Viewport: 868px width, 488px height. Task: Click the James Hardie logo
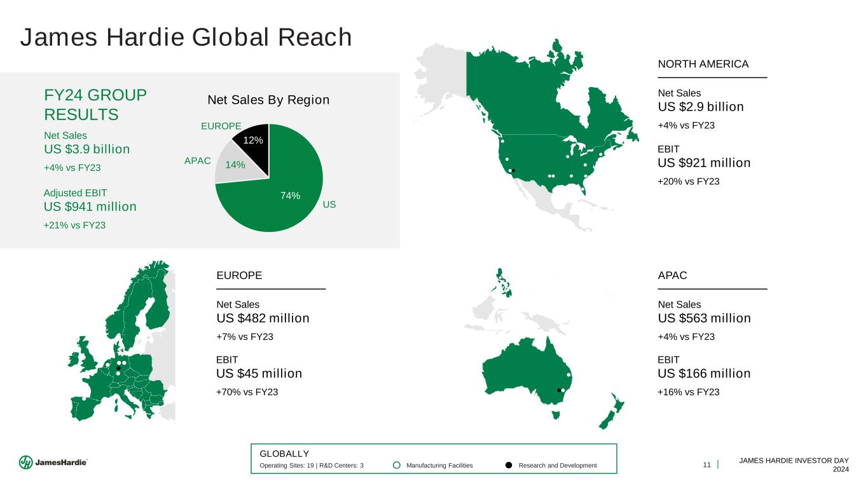[x=53, y=463]
